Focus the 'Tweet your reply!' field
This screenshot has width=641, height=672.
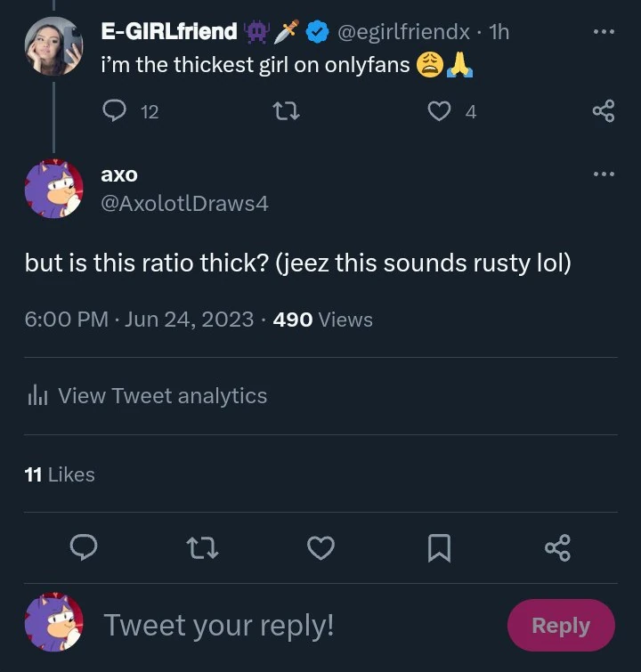coord(267,625)
